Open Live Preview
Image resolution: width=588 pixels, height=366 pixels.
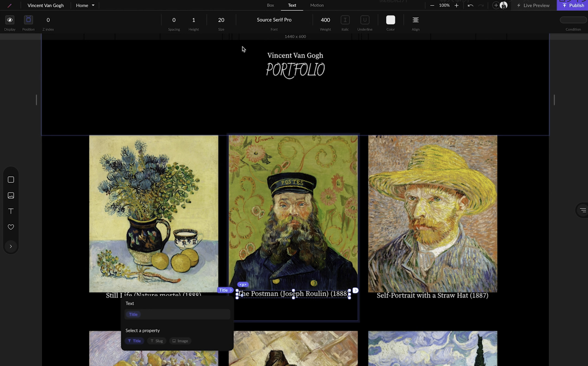click(533, 6)
